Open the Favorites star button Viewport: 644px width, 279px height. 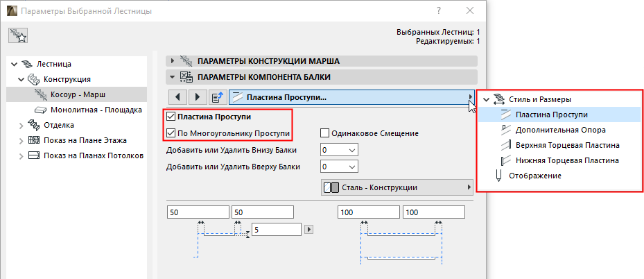[17, 36]
